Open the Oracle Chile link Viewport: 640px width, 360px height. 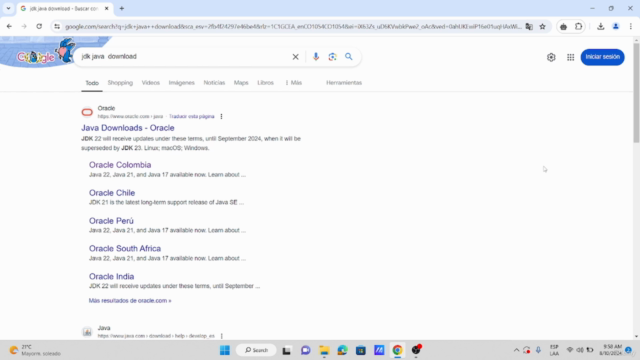[112, 193]
